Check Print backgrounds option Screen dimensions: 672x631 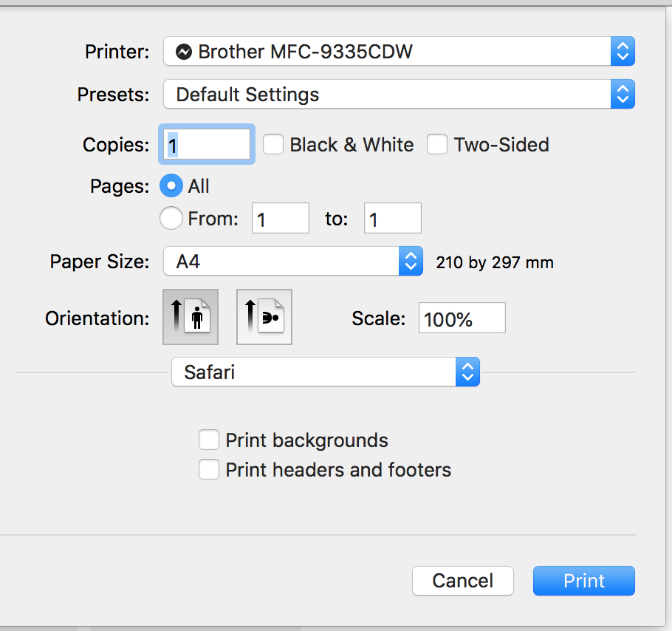coord(209,440)
